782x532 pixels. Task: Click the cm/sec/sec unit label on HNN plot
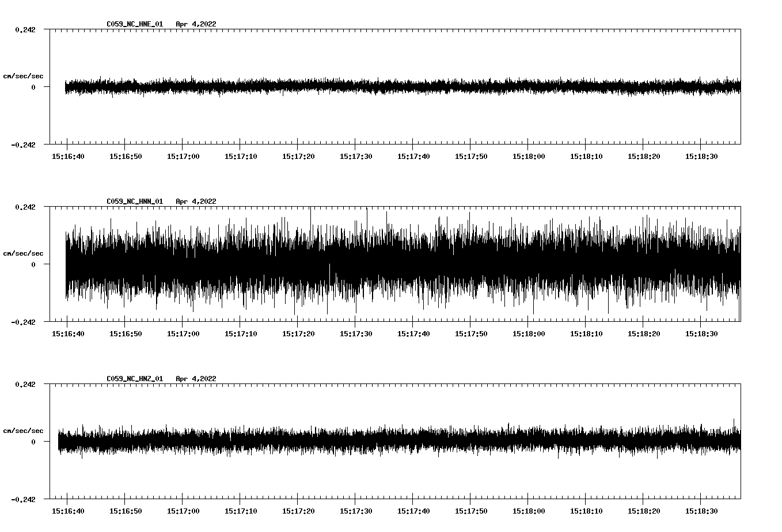(23, 253)
